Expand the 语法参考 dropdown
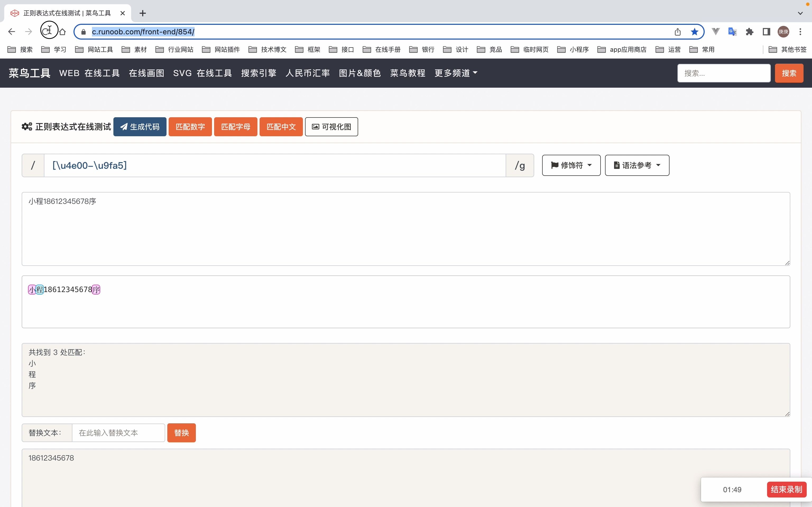 [636, 165]
